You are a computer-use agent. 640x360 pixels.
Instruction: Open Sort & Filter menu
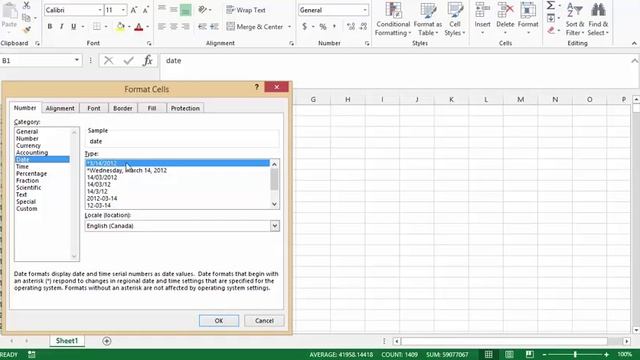pos(575,19)
